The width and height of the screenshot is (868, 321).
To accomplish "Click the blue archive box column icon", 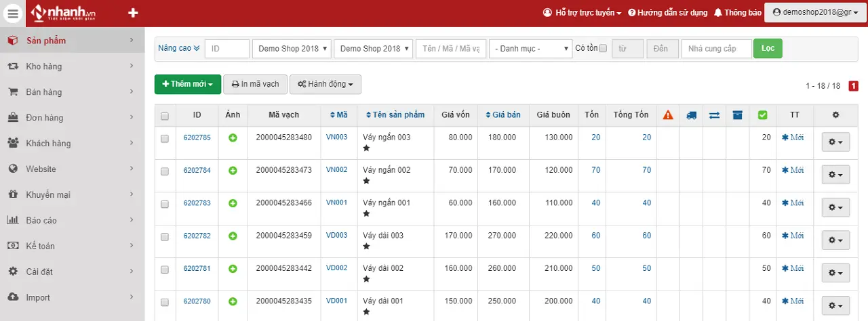I will point(737,115).
